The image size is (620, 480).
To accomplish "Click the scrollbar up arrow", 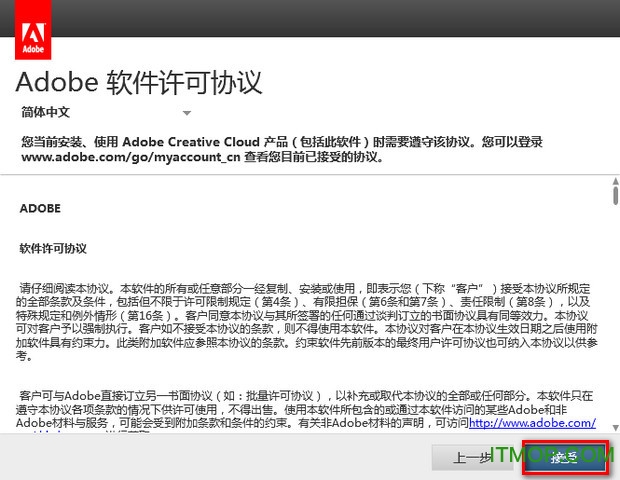I will coord(612,183).
